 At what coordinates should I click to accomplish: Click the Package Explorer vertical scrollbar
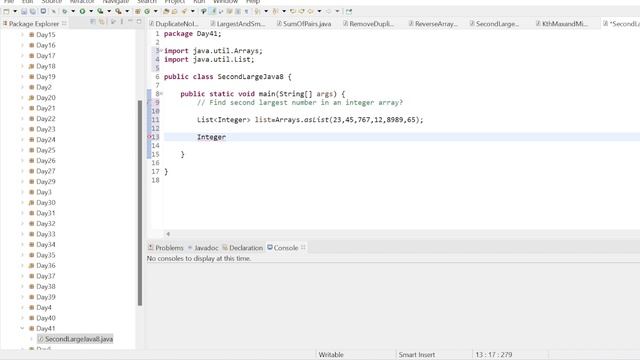tap(140, 203)
